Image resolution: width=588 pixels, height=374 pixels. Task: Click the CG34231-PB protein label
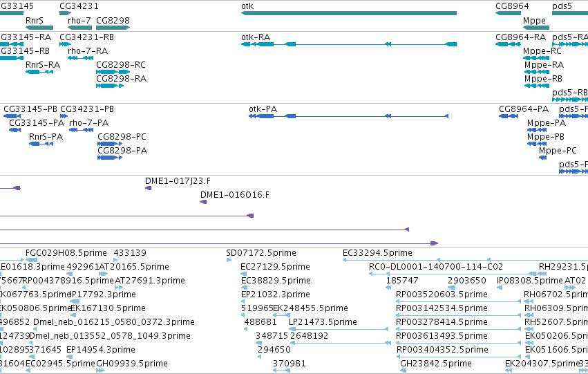pos(87,109)
